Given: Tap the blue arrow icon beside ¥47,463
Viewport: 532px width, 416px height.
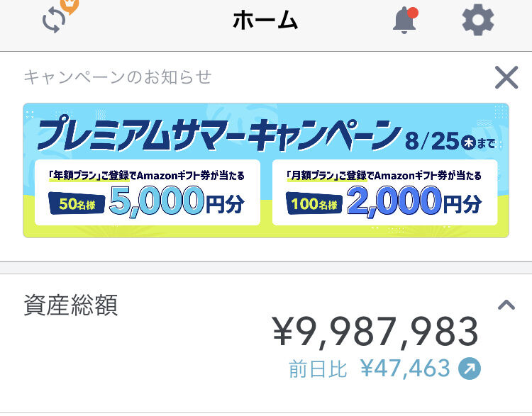Looking at the screenshot, I should pos(470,369).
